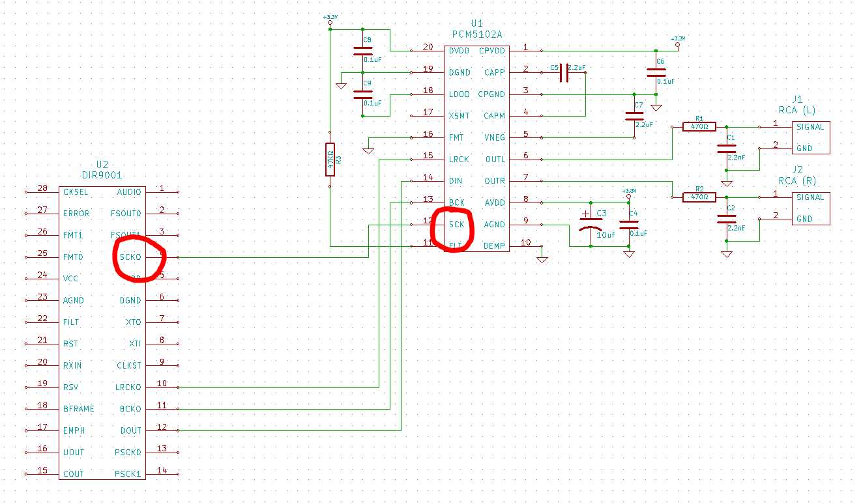This screenshot has height=504, width=861.
Task: Click ground symbol under capacitor C6
Action: 656,107
